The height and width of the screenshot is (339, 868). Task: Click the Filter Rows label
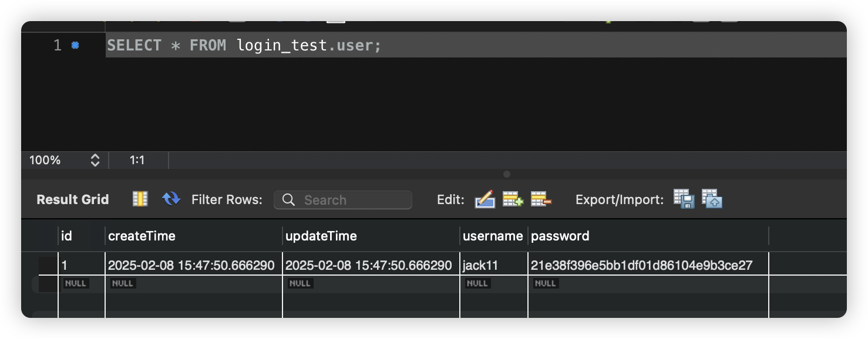click(x=226, y=199)
